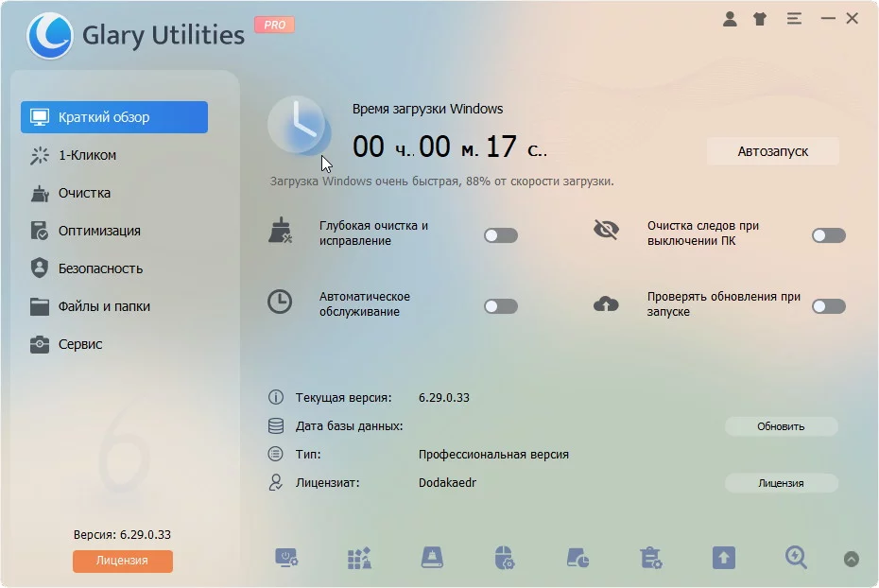Open the skin (t-shirt) icon

[x=760, y=19]
